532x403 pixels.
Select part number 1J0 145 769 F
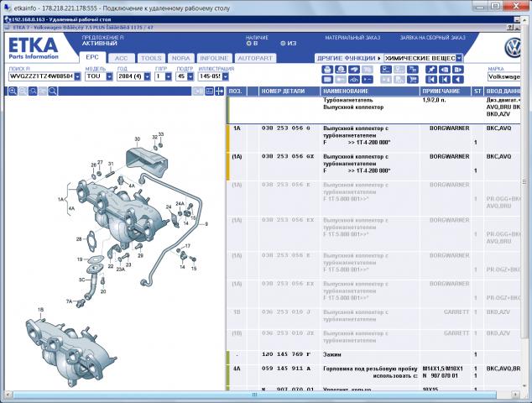286,354
